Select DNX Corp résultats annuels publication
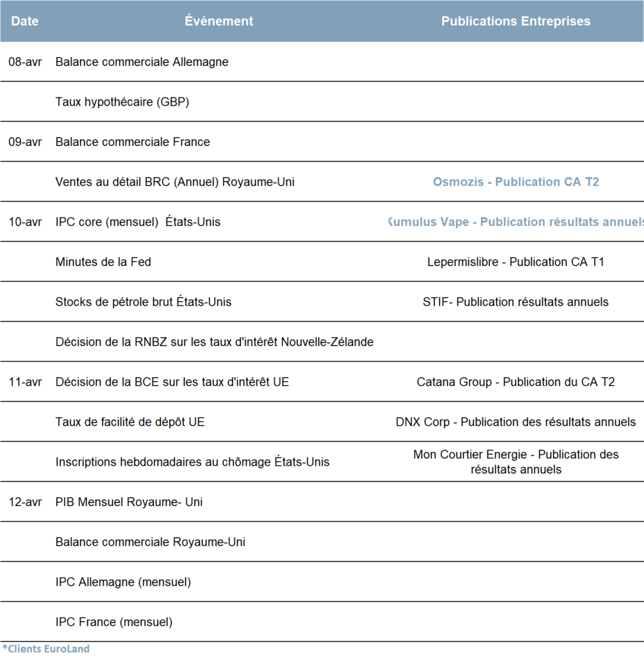The image size is (644, 656). 516,422
